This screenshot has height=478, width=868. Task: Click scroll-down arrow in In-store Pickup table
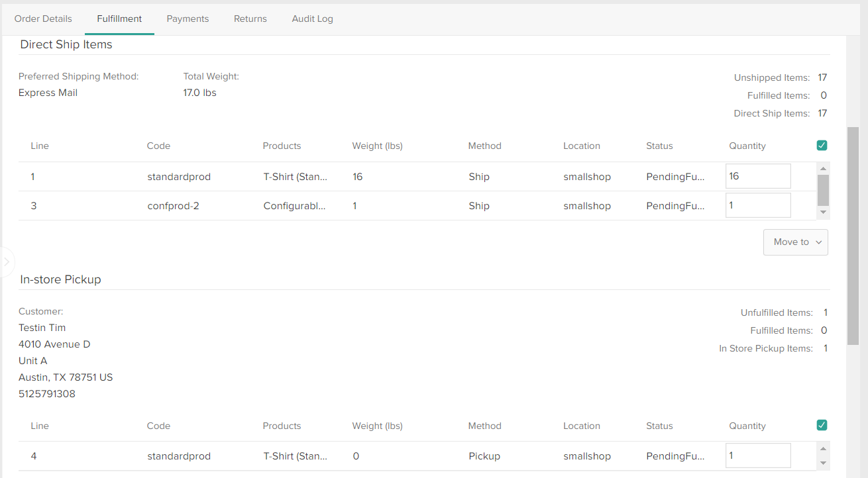(823, 463)
